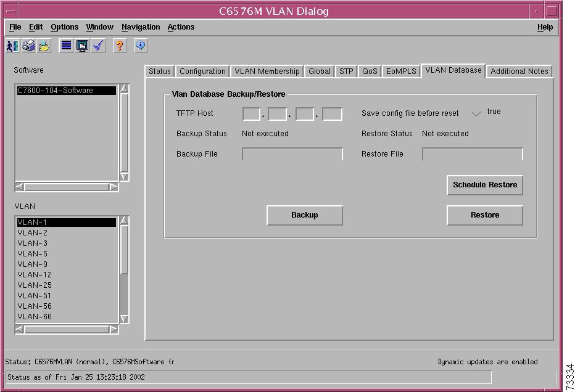Click the VLAN list scroll-up arrow

click(124, 220)
